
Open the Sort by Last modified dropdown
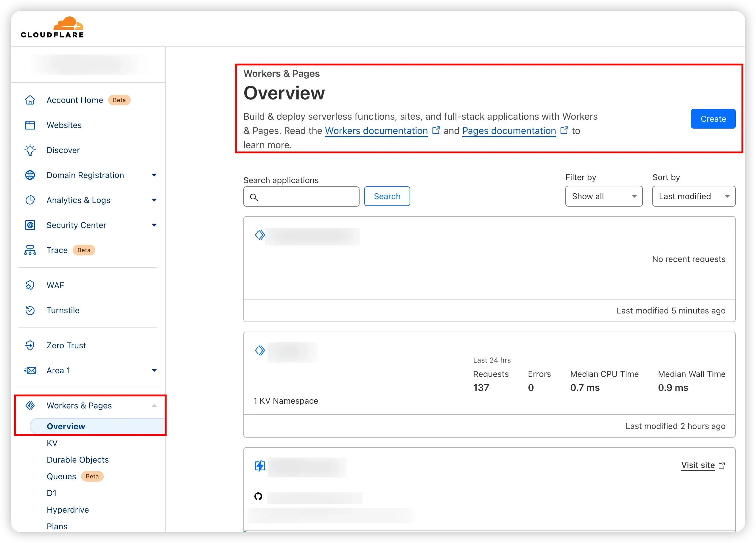(x=694, y=196)
